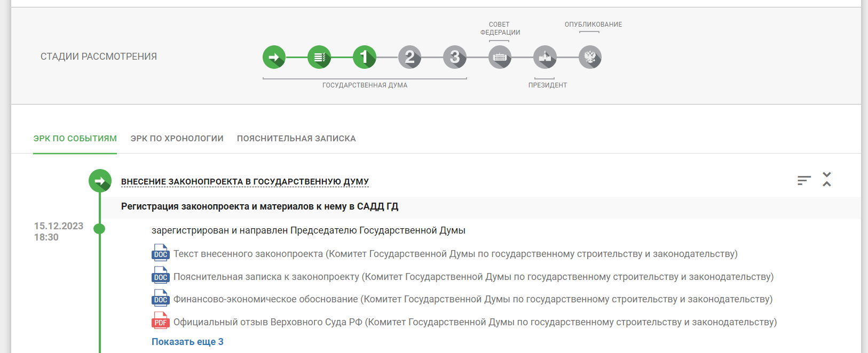Image resolution: width=868 pixels, height=353 pixels.
Task: Click the 15.12.2023 timeline marker dot
Action: 99,229
